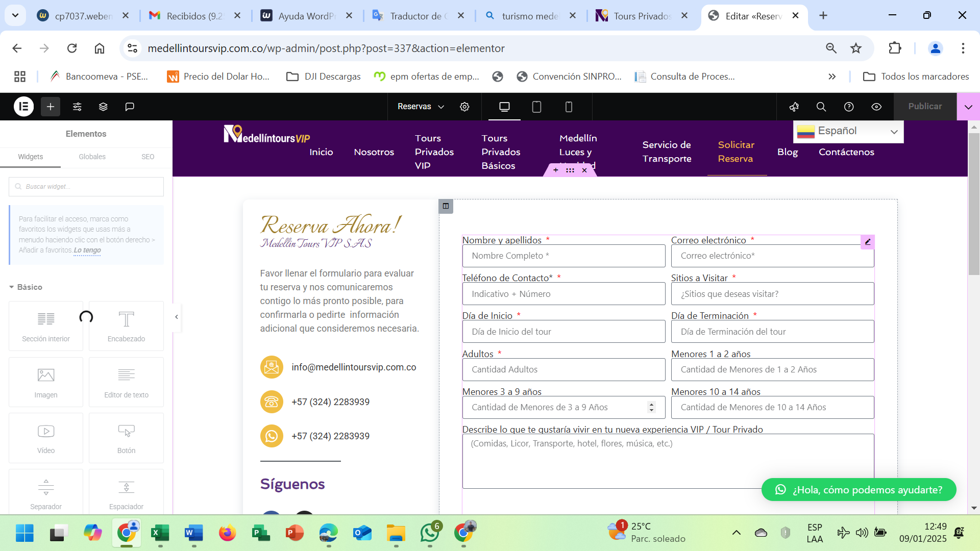This screenshot has height=551, width=980.
Task: Add section via handle plus icon
Action: pos(556,170)
